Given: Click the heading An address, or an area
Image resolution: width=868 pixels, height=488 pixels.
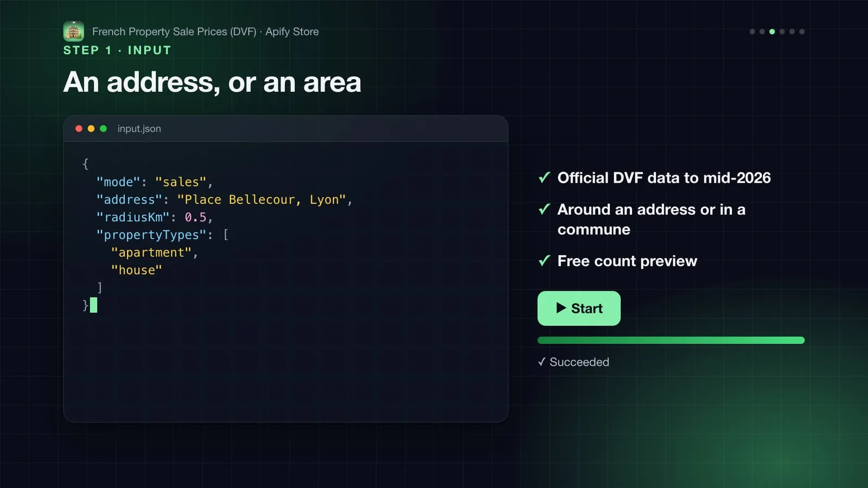Looking at the screenshot, I should (x=212, y=82).
